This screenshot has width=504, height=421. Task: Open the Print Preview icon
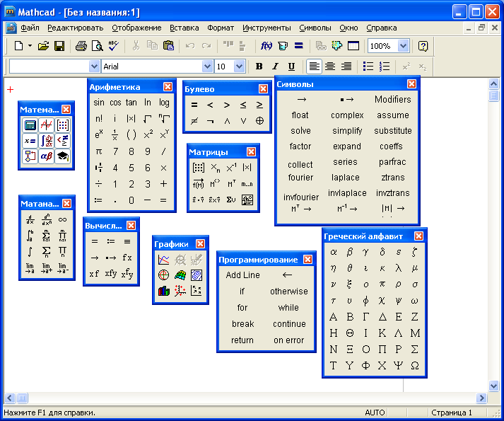click(x=97, y=46)
